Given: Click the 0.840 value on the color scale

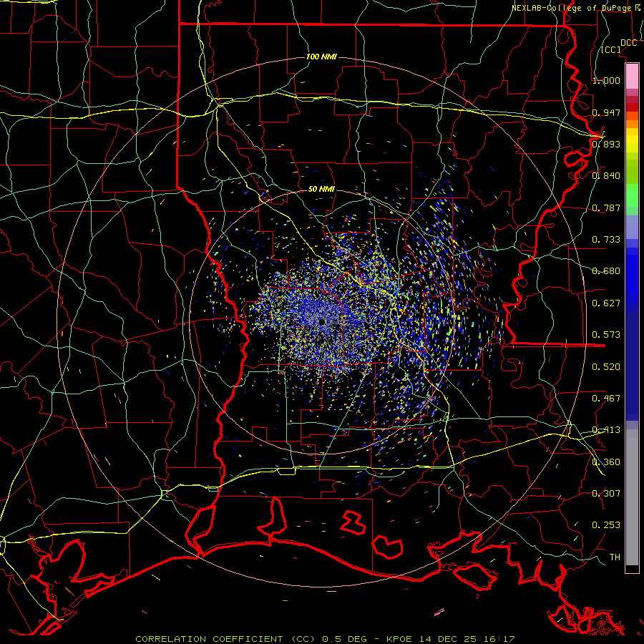Looking at the screenshot, I should click(x=606, y=176).
